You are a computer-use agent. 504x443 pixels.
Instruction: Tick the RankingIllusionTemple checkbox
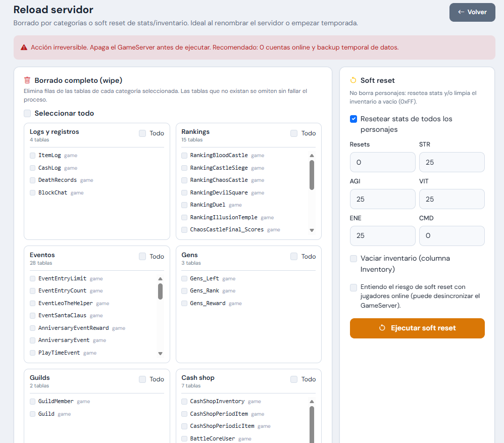[x=184, y=217]
